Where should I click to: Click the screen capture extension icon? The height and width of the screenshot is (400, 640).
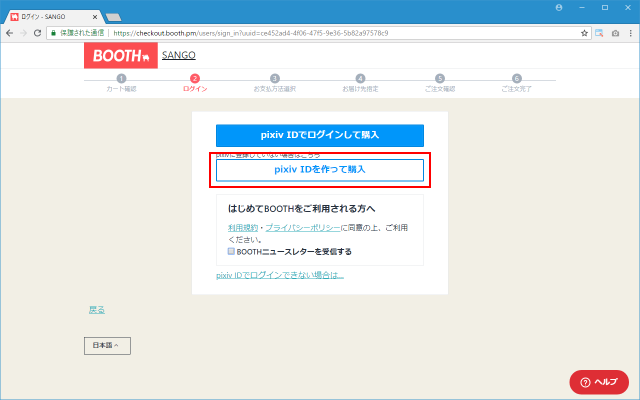click(599, 33)
